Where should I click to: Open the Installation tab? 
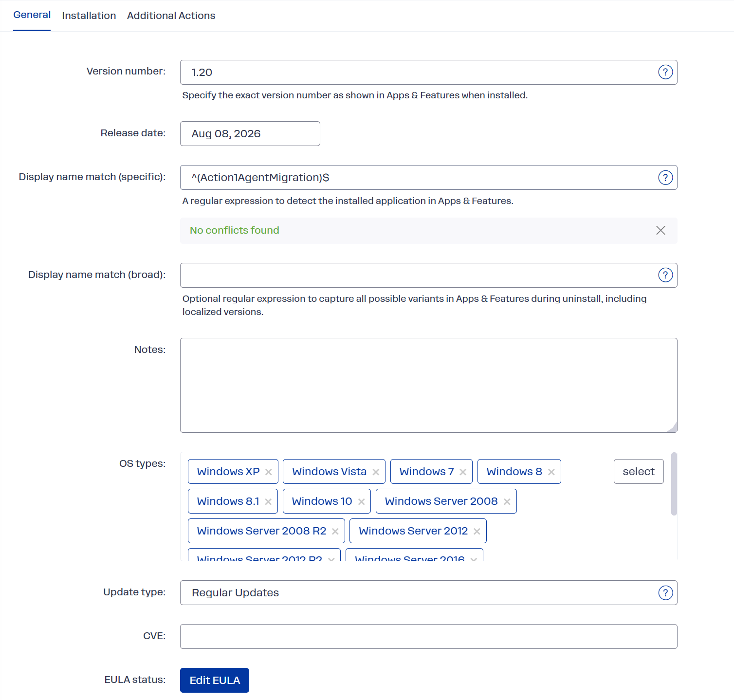[89, 16]
